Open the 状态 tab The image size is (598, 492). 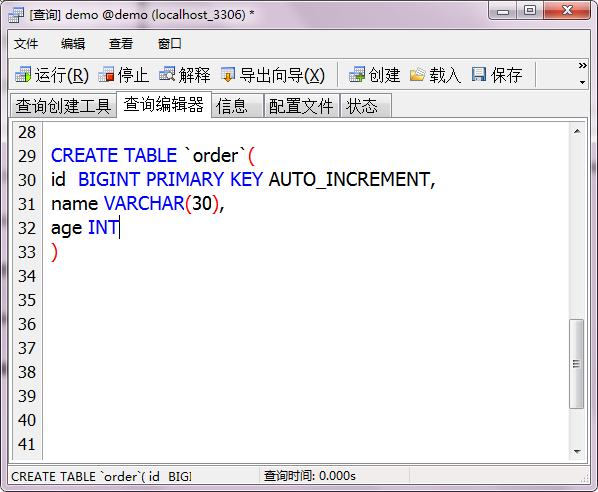tap(365, 106)
